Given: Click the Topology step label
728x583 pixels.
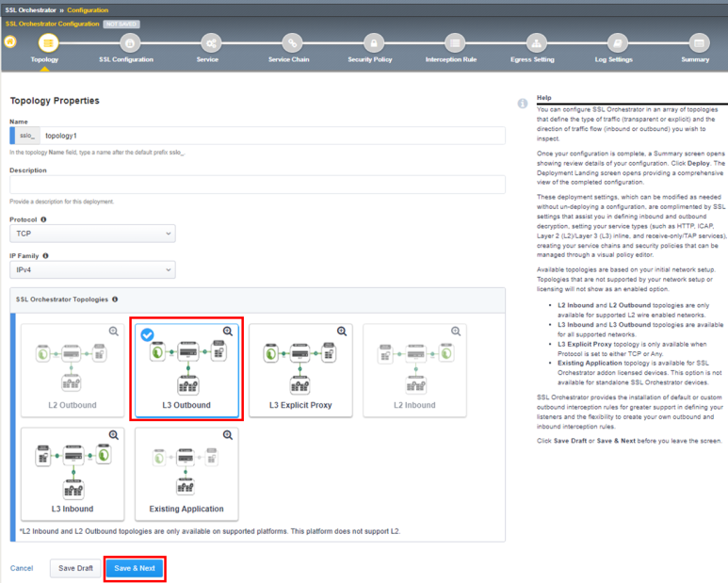Looking at the screenshot, I should pyautogui.click(x=44, y=59).
